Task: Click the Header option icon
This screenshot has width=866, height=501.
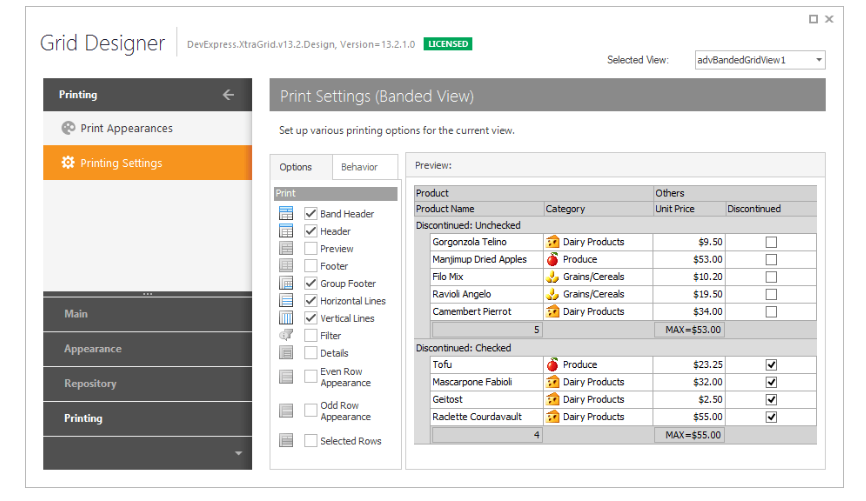Action: (286, 231)
